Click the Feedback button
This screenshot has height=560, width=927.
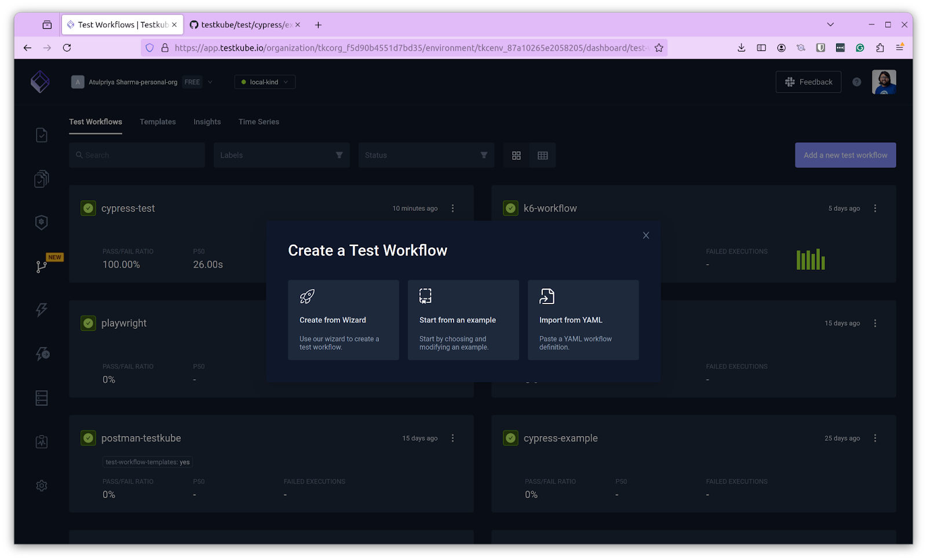tap(808, 82)
